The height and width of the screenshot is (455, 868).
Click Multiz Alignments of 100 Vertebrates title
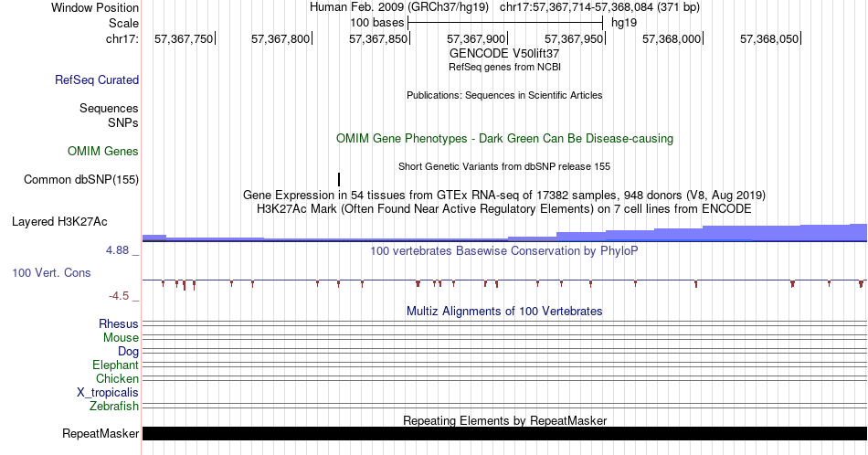(504, 311)
